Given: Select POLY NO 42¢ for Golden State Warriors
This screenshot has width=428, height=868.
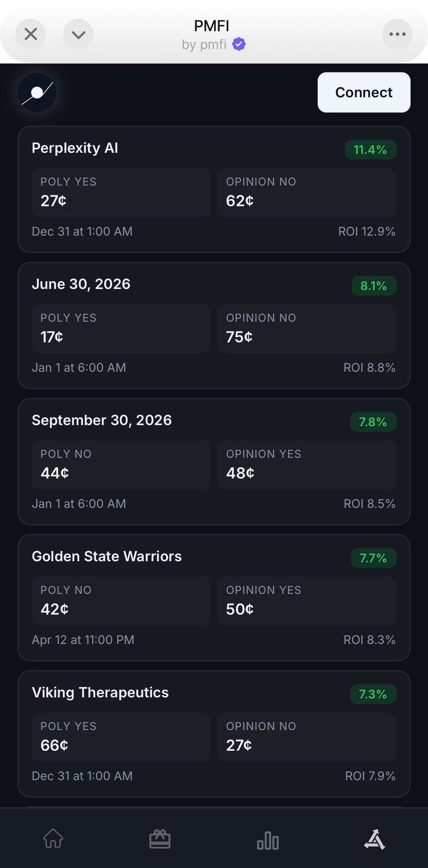Looking at the screenshot, I should point(121,601).
